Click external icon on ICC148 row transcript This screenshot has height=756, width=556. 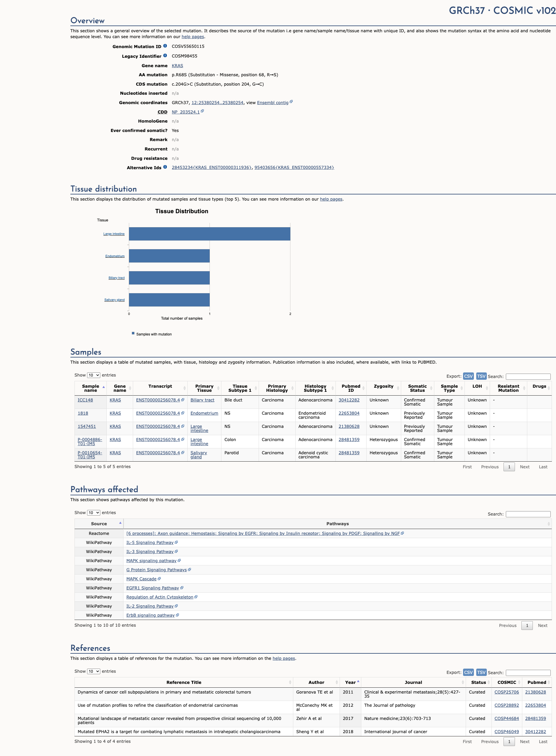click(183, 399)
